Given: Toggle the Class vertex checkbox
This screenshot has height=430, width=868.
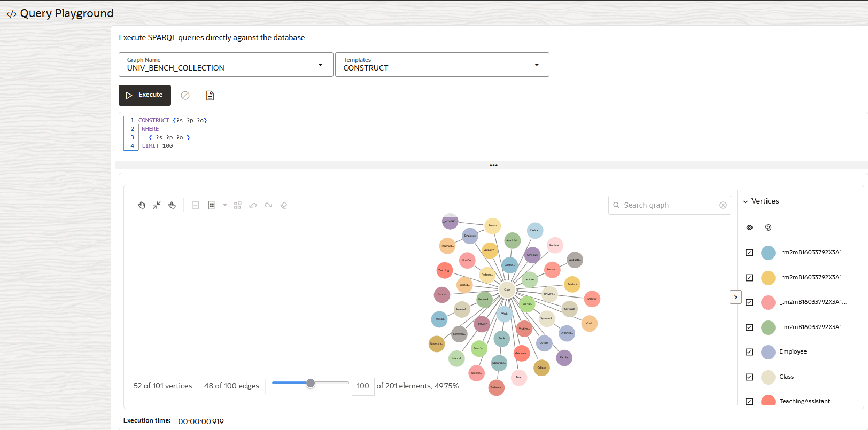Looking at the screenshot, I should tap(749, 377).
